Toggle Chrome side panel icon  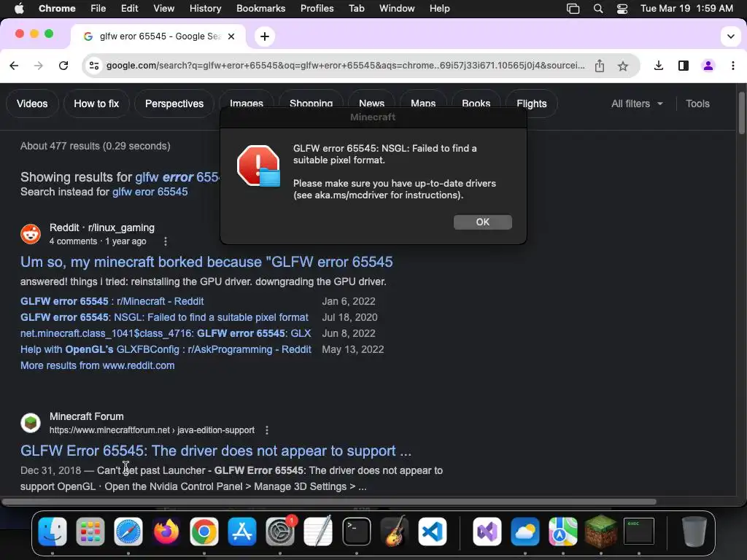pos(683,66)
